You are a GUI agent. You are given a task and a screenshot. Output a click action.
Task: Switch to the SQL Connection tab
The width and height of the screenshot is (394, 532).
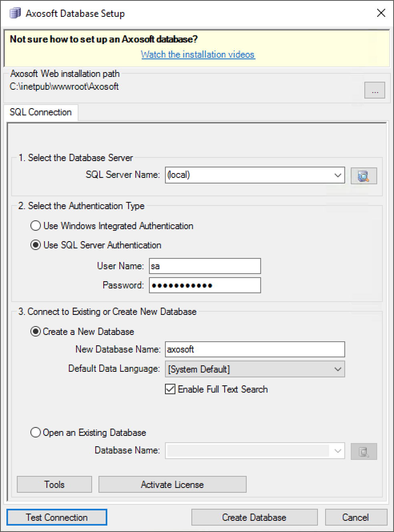click(x=41, y=112)
